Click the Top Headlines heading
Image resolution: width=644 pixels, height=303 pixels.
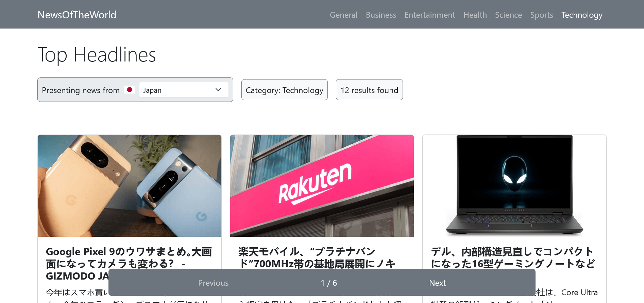pos(97,55)
